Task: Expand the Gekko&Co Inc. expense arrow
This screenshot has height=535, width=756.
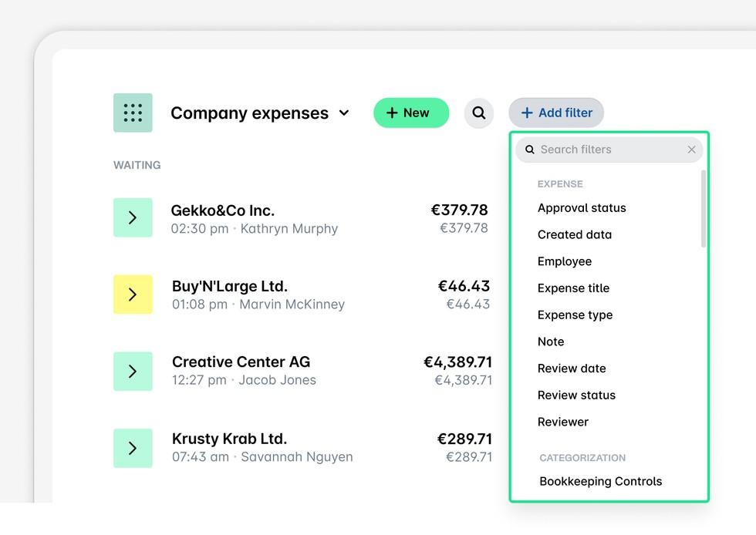Action: 133,217
